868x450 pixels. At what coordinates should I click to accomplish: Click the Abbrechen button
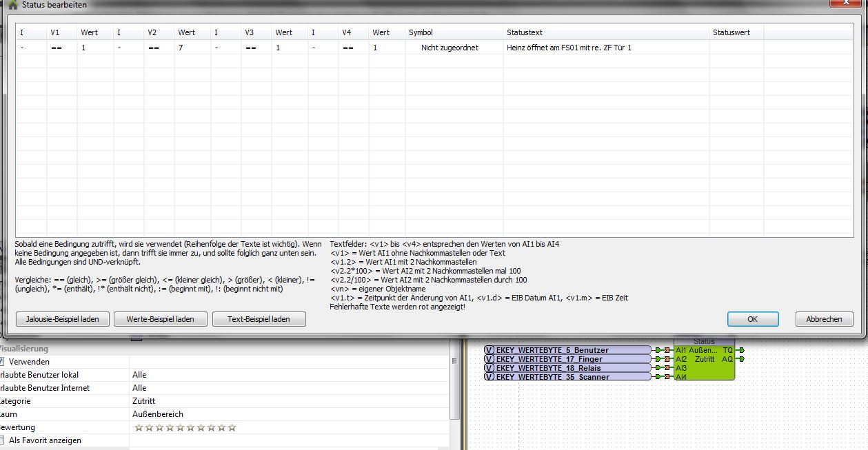[x=824, y=319]
